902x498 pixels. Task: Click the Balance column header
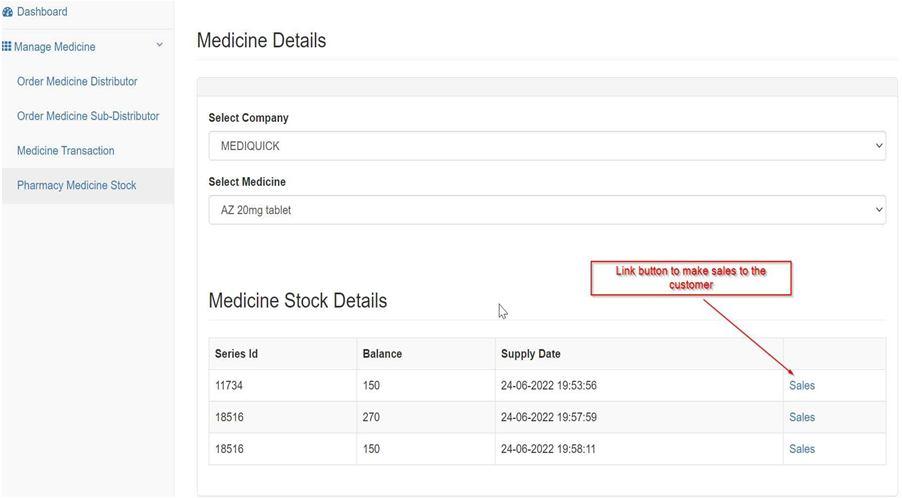[382, 354]
